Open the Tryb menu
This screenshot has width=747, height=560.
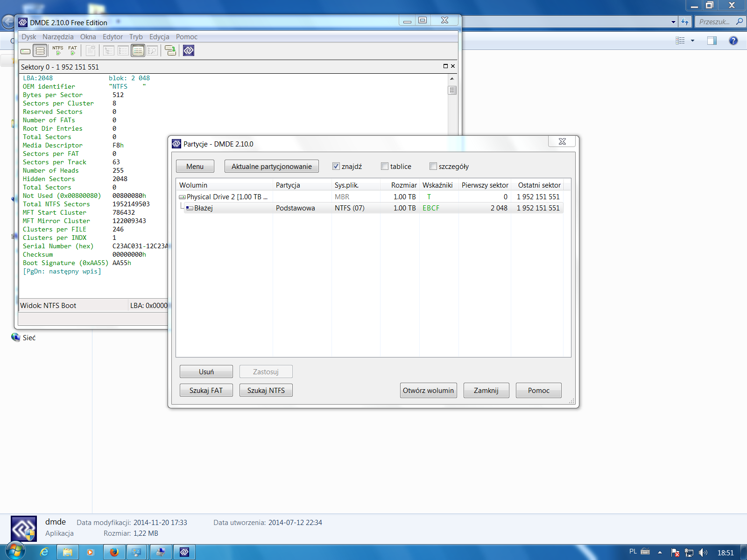click(x=136, y=37)
